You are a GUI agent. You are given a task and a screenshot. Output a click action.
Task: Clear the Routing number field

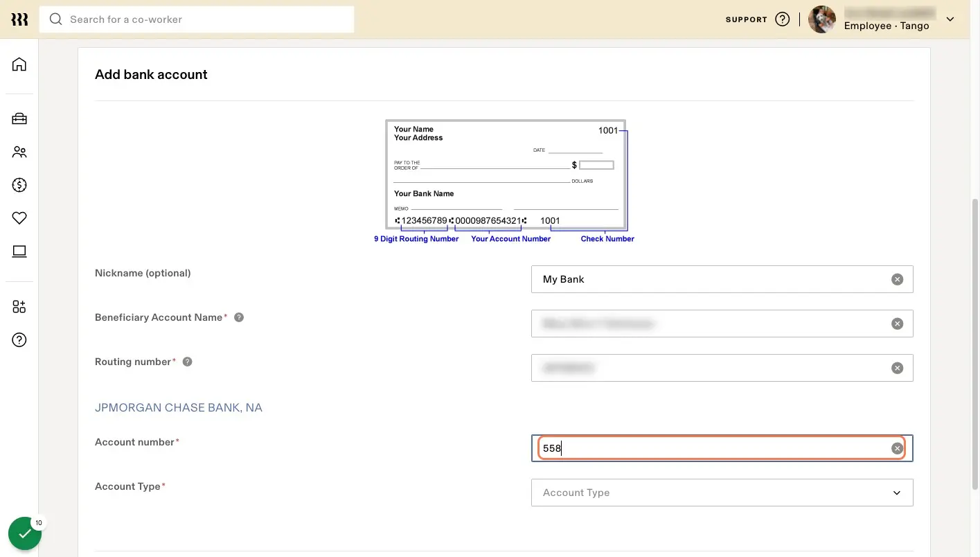coord(897,368)
